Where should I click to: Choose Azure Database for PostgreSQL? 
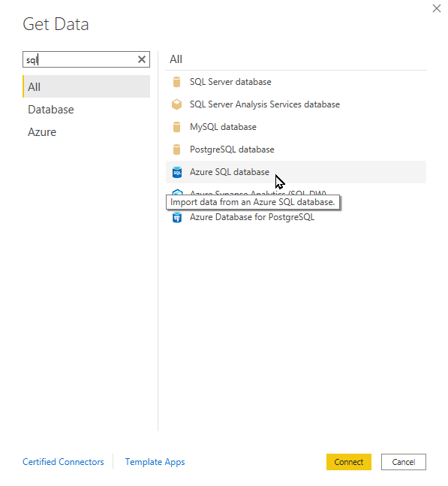(296, 217)
